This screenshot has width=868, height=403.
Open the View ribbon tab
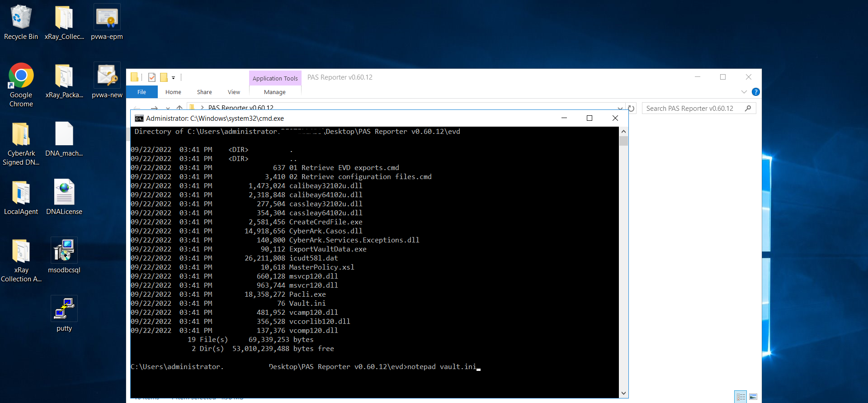[234, 92]
